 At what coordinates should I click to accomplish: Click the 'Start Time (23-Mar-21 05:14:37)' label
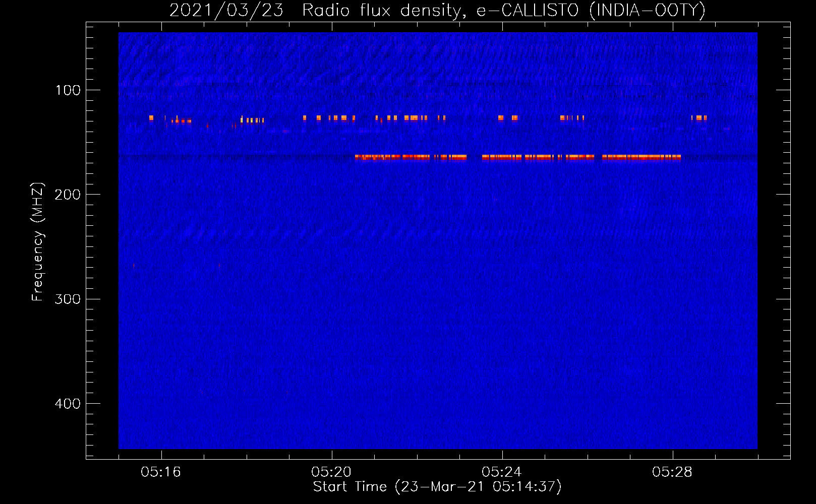tap(437, 487)
